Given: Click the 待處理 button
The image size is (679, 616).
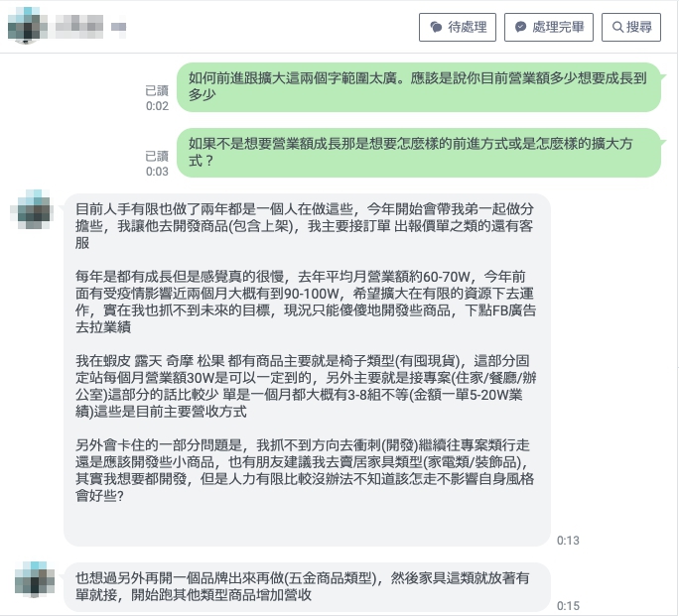Looking at the screenshot, I should [x=458, y=27].
